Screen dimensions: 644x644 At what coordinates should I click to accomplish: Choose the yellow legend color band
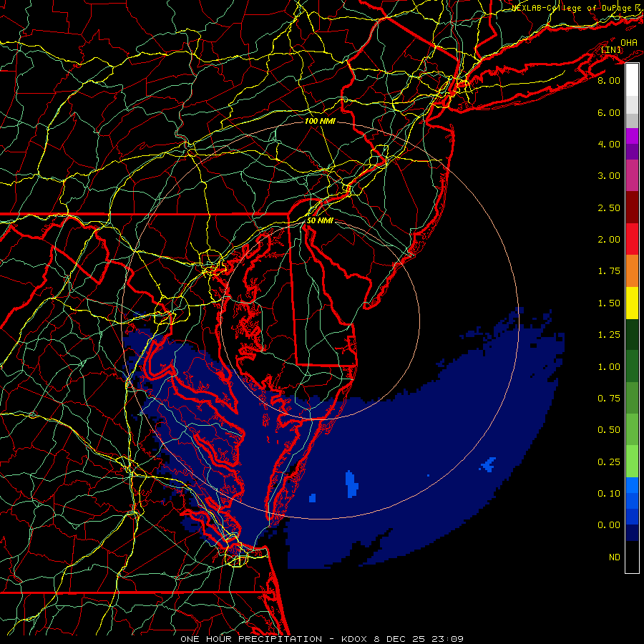click(632, 303)
